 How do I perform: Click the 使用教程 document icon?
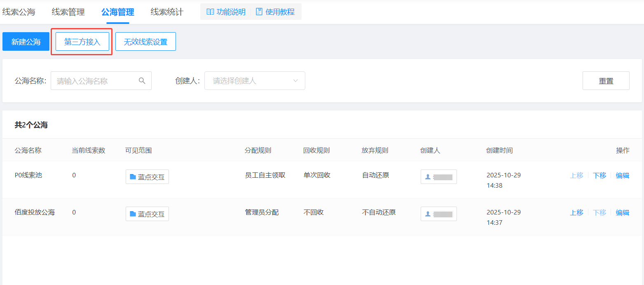pos(259,12)
